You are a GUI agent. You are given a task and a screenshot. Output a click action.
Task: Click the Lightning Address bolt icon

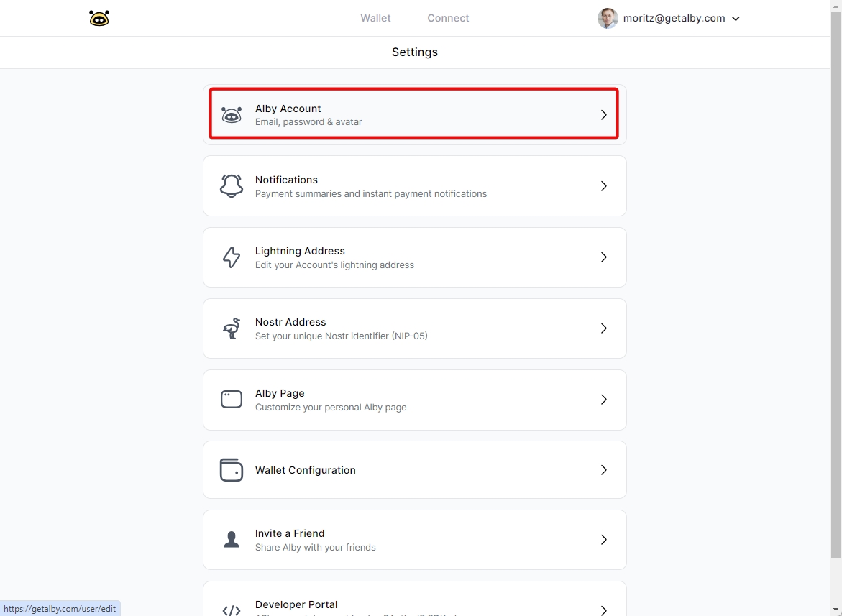(x=232, y=257)
